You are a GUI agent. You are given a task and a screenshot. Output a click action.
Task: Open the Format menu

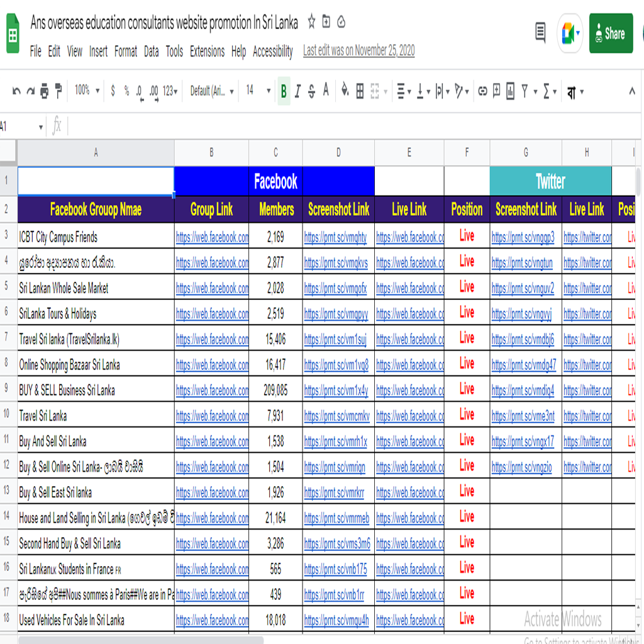(126, 52)
